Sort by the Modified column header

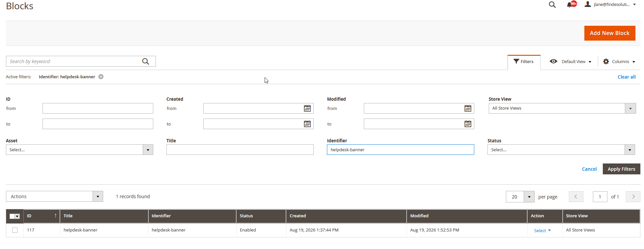[x=467, y=216]
